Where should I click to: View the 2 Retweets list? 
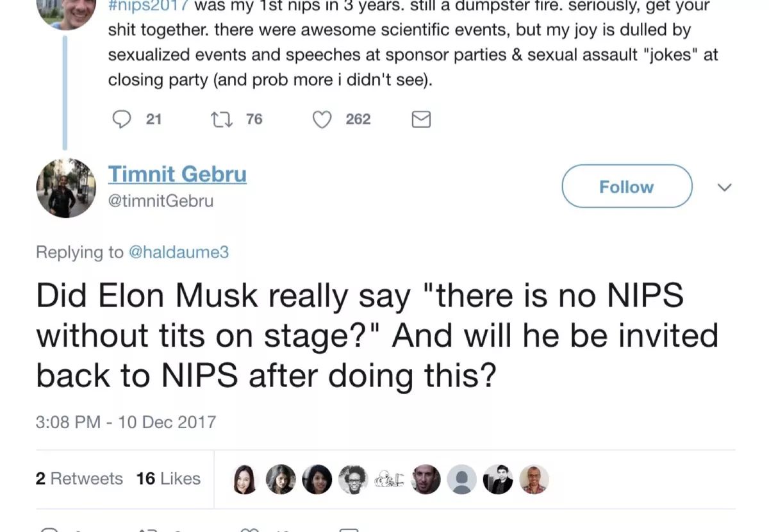coord(79,479)
